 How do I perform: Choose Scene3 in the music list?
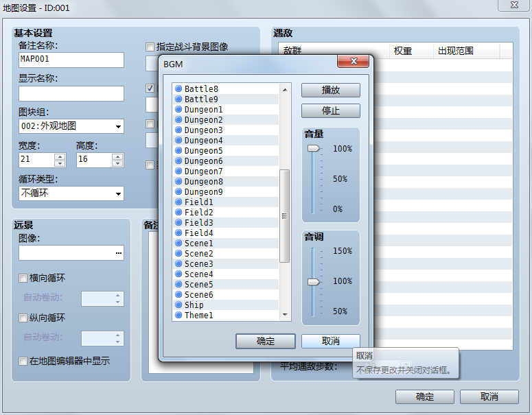(226, 264)
